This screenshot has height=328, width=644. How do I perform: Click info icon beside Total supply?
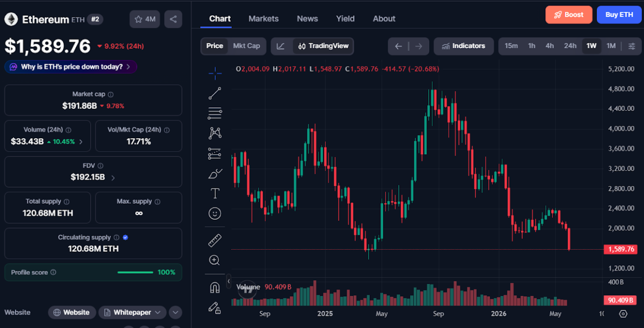[x=67, y=202]
